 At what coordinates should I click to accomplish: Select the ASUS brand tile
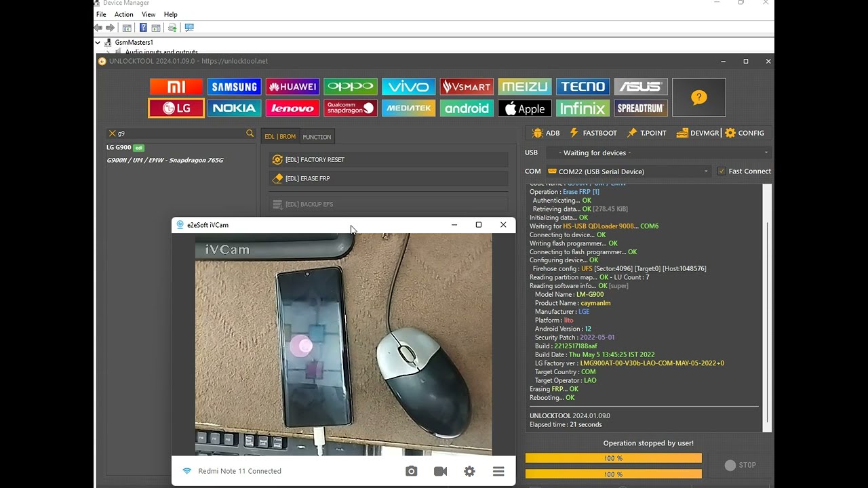pos(641,87)
